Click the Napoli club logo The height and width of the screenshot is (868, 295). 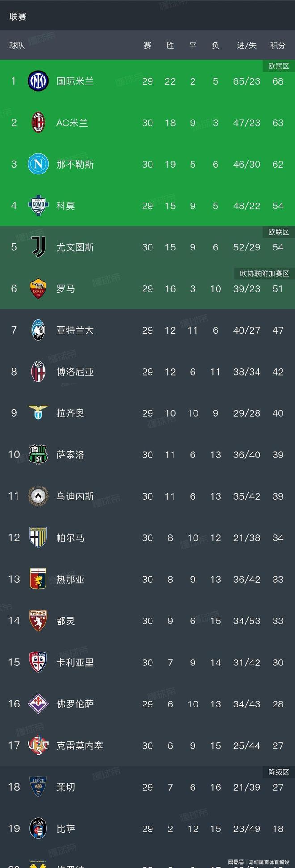point(38,164)
